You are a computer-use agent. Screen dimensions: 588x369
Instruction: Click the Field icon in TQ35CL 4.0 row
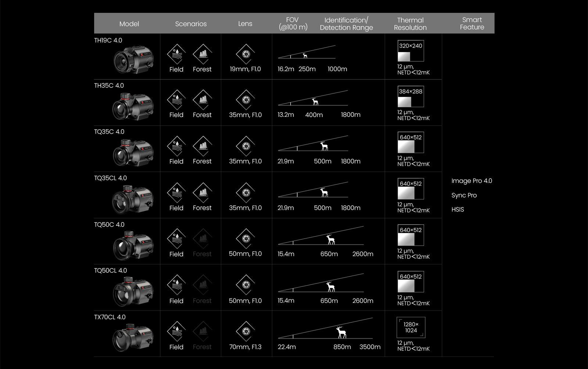176,192
